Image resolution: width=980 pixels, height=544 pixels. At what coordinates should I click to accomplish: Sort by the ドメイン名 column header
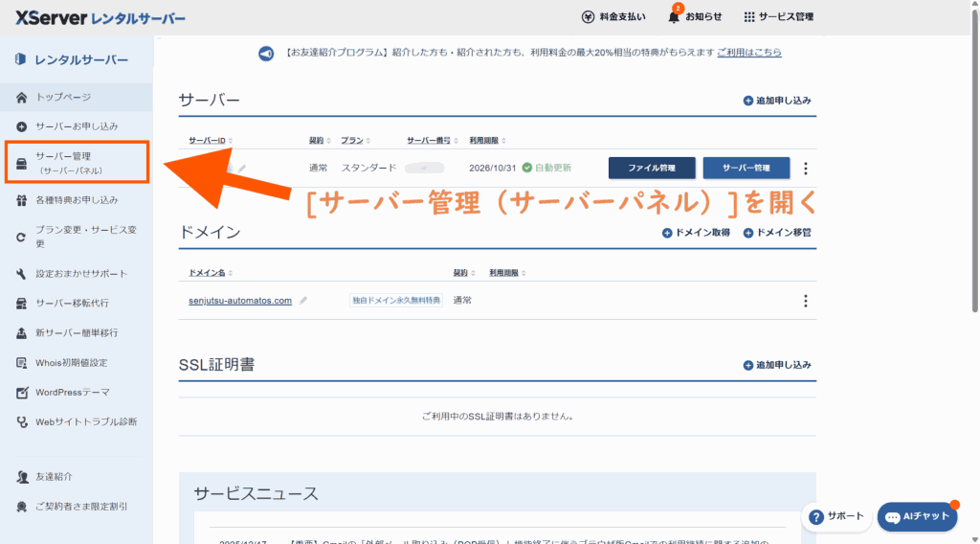pyautogui.click(x=210, y=273)
